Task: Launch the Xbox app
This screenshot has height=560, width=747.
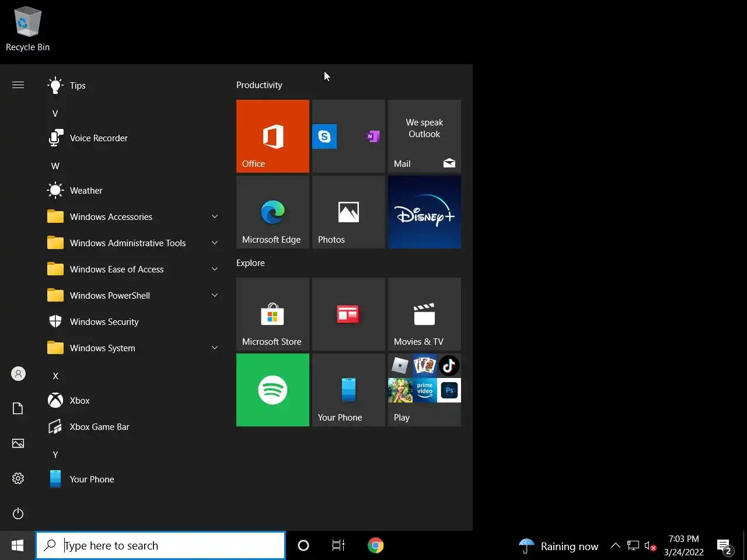Action: coord(134,401)
